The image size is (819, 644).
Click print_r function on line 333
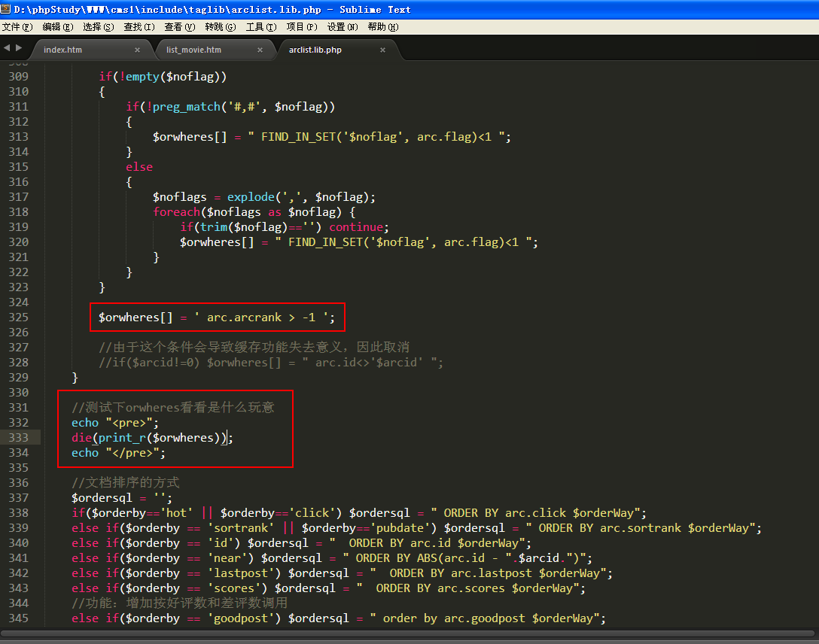pyautogui.click(x=122, y=438)
